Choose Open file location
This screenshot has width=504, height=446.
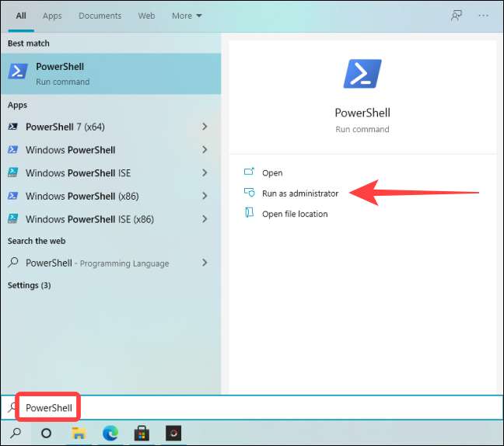(x=295, y=214)
